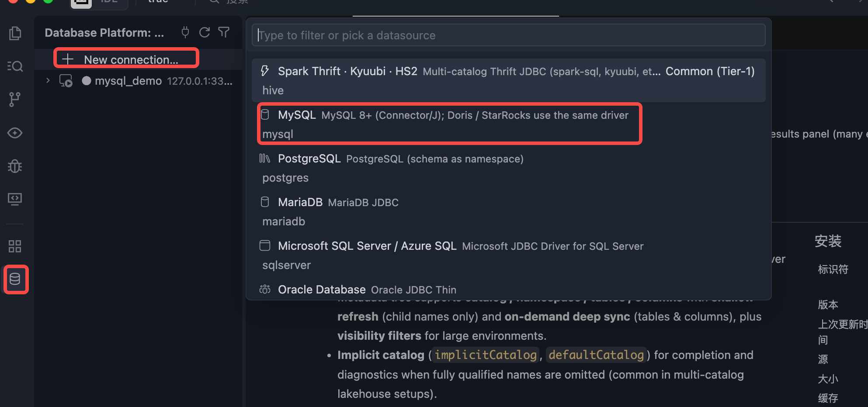This screenshot has width=868, height=407.
Task: Select the Spark Thrift · Kyuubi · HS2 datasource
Action: pos(508,80)
